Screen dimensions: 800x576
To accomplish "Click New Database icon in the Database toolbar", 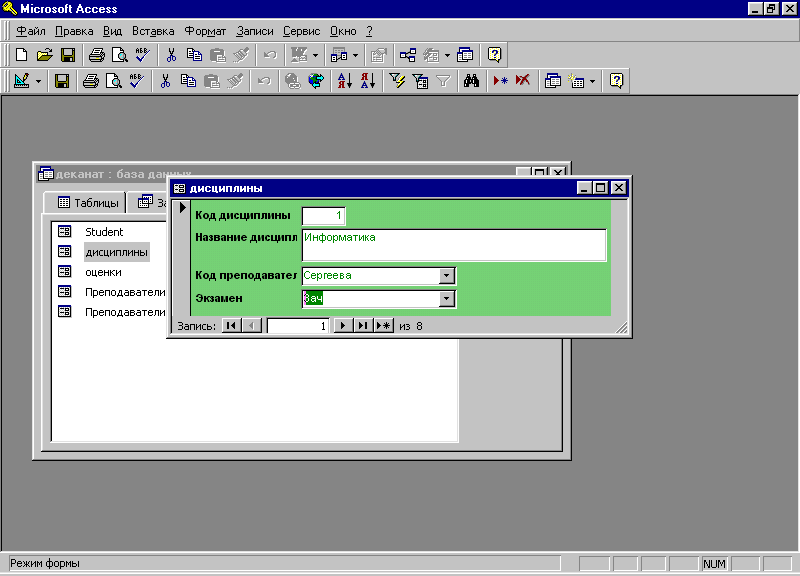I will point(21,55).
